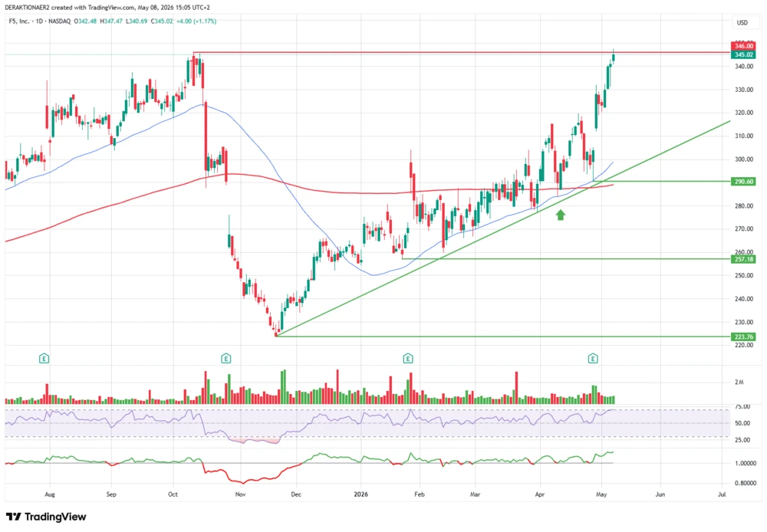This screenshot has width=767, height=532.
Task: Click the Nov label on the time axis
Action: (240, 494)
